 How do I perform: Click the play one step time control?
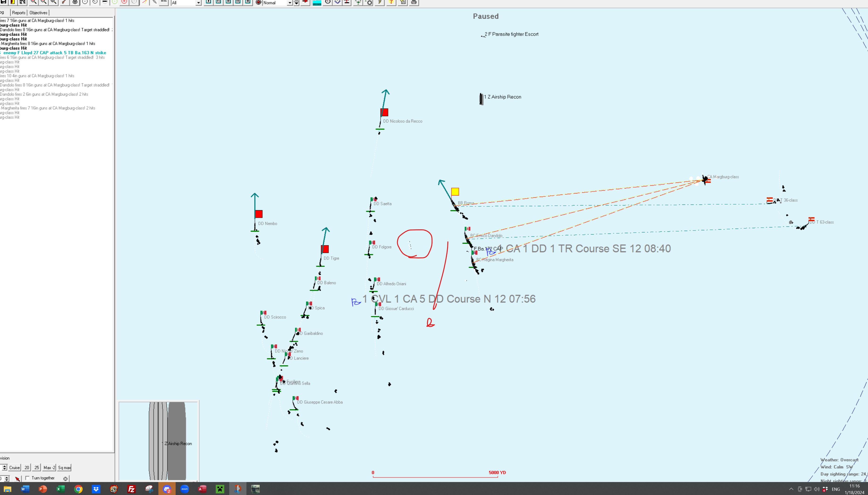click(209, 2)
